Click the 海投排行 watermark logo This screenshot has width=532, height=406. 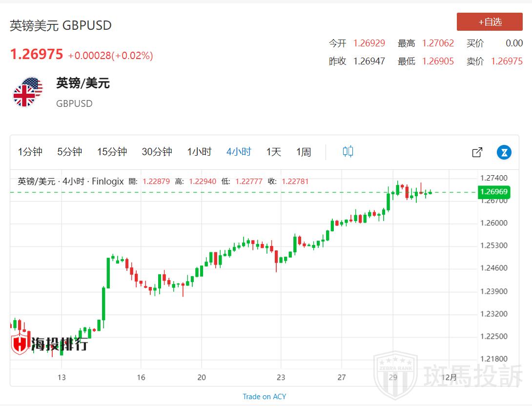(50, 344)
